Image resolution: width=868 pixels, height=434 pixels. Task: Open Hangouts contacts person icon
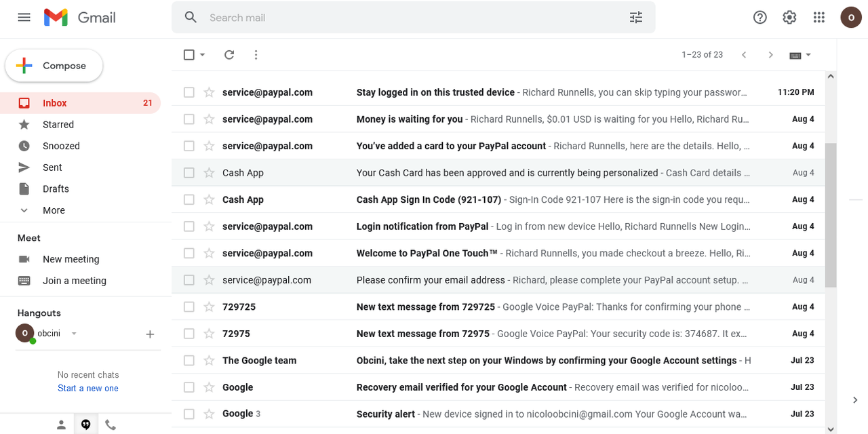click(x=61, y=425)
